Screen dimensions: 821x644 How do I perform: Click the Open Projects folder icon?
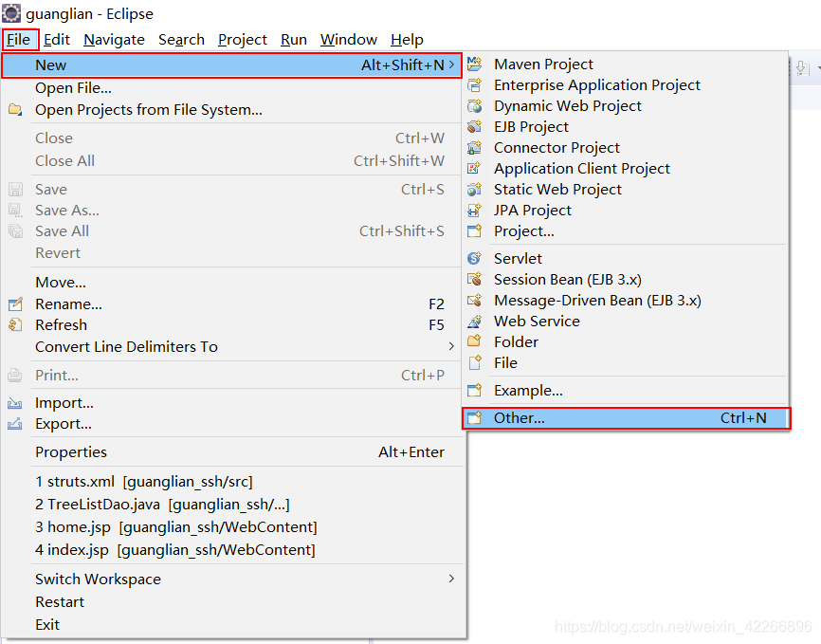pyautogui.click(x=15, y=109)
